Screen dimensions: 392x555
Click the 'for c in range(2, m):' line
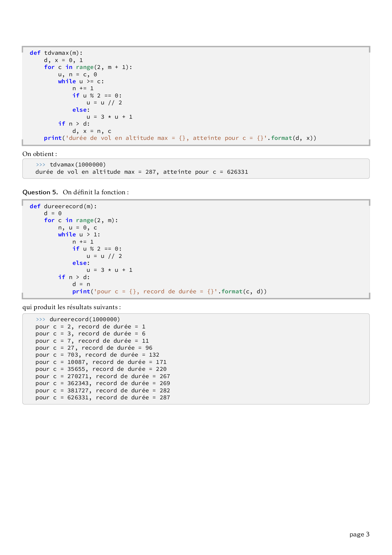click(x=81, y=220)
